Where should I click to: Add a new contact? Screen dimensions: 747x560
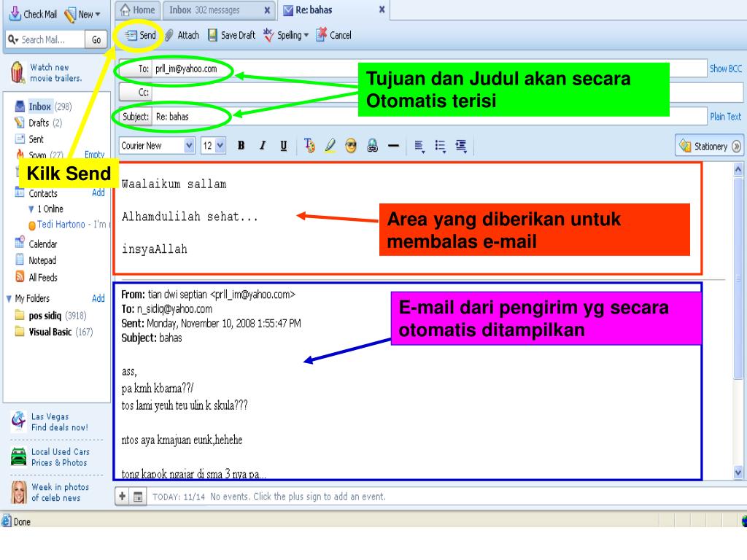tap(98, 192)
